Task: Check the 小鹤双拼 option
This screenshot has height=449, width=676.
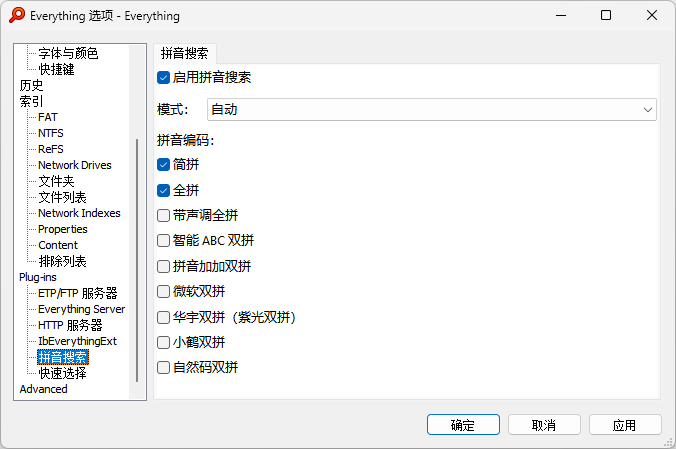Action: tap(164, 342)
